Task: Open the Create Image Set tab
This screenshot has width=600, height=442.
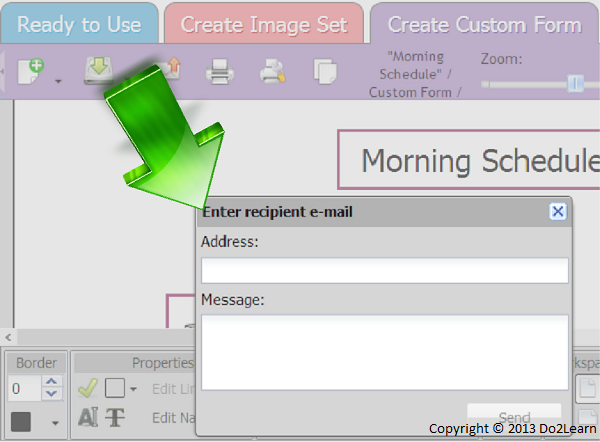Action: pos(264,24)
